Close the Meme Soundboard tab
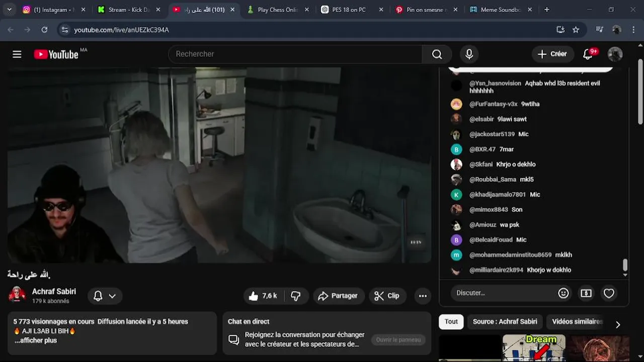The height and width of the screenshot is (362, 644). [x=530, y=10]
